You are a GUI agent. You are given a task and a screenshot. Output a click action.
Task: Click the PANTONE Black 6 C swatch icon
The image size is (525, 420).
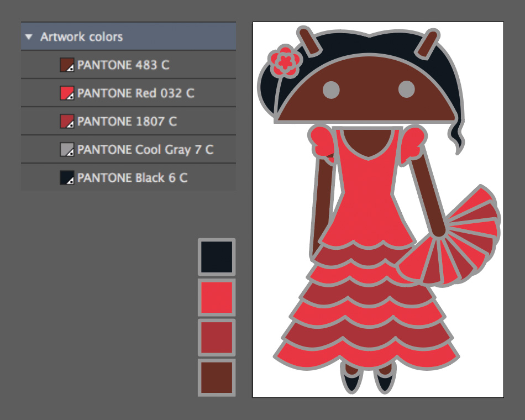click(x=67, y=178)
